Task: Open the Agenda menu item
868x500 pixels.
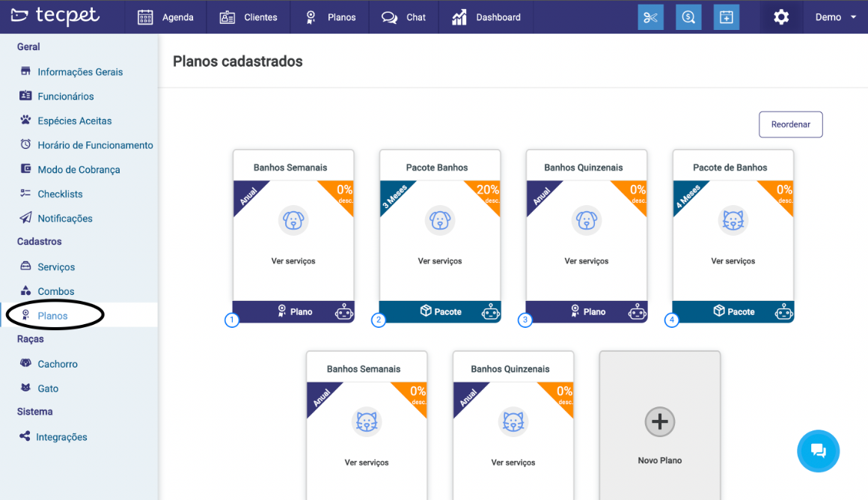Action: (x=166, y=17)
